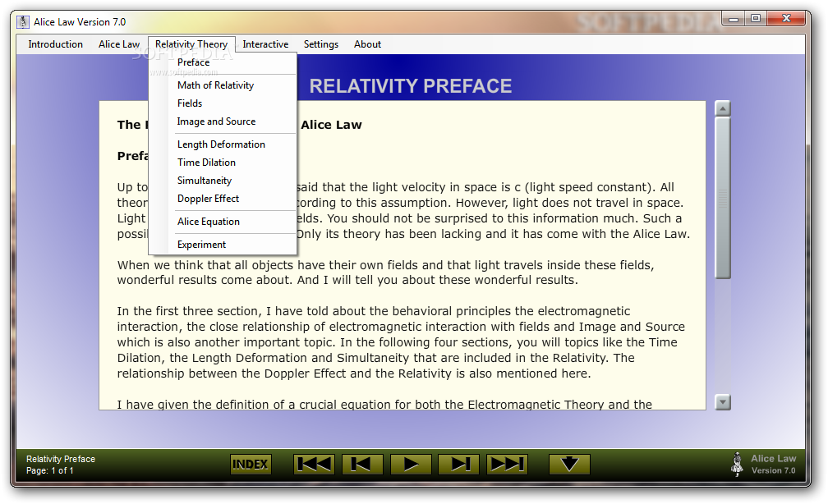Click the INDEX button in bottom bar
This screenshot has height=504, width=828.
[251, 464]
